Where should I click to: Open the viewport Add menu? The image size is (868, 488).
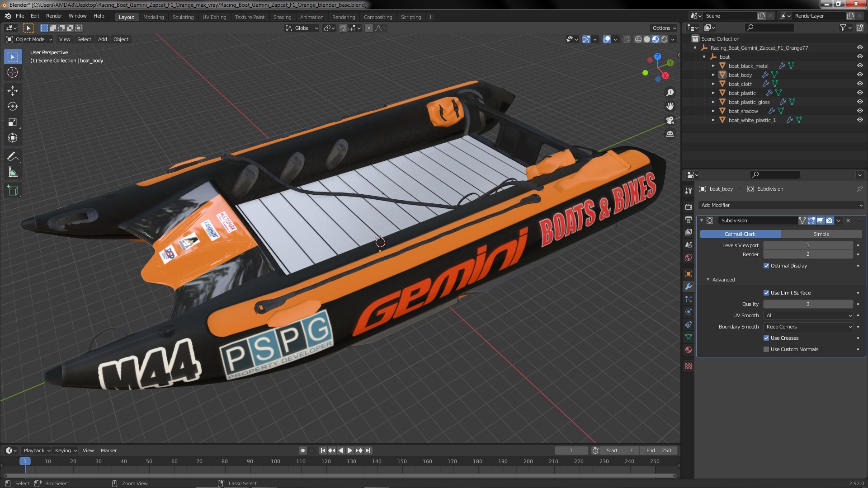coord(103,39)
